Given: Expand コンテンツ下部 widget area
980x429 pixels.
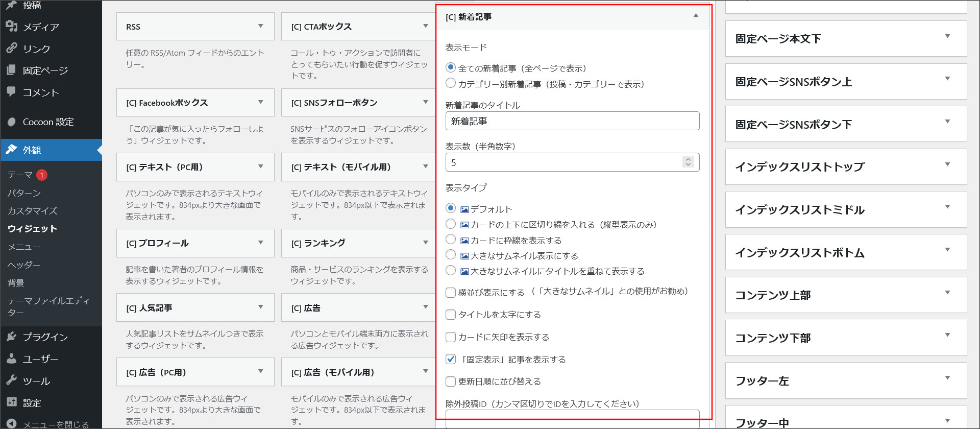Looking at the screenshot, I should [x=947, y=335].
